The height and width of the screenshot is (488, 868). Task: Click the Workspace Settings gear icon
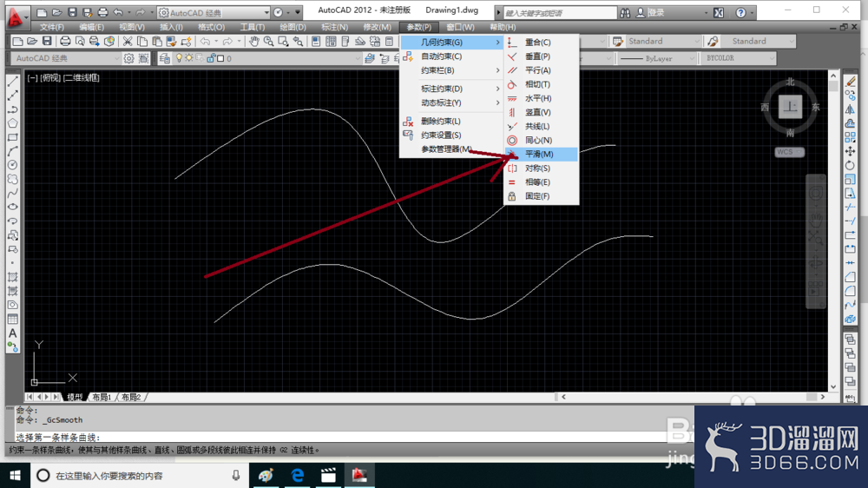pyautogui.click(x=129, y=58)
